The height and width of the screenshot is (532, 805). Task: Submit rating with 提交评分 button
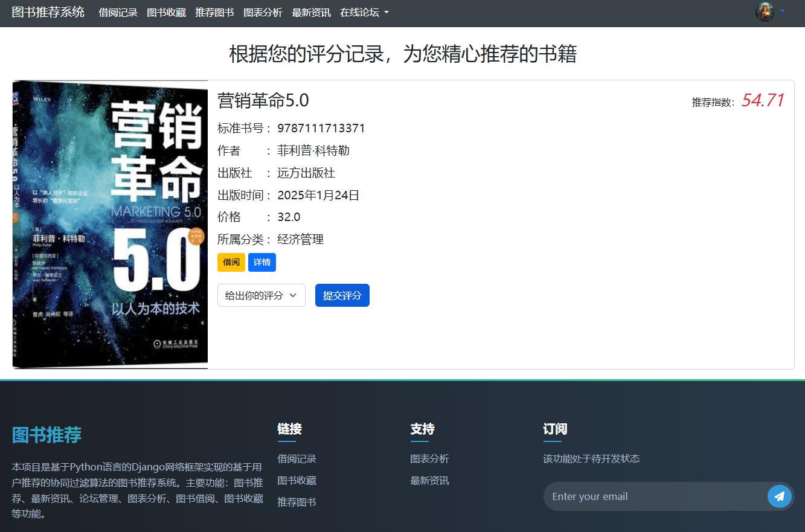[342, 295]
